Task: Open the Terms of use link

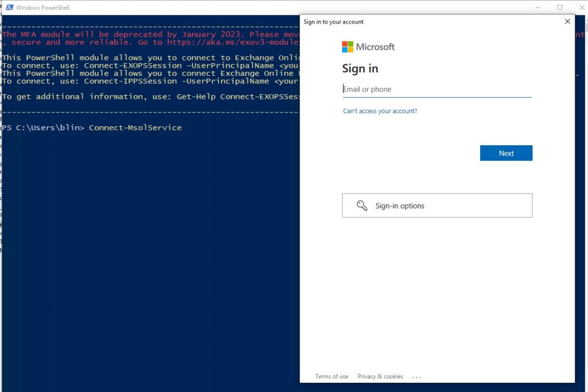Action: (331, 377)
